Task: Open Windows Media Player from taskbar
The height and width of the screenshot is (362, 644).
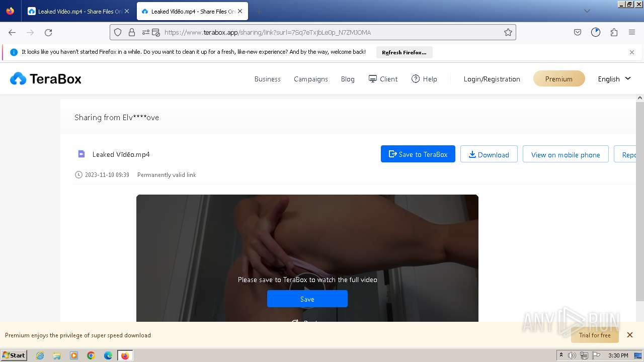Action: [x=74, y=355]
